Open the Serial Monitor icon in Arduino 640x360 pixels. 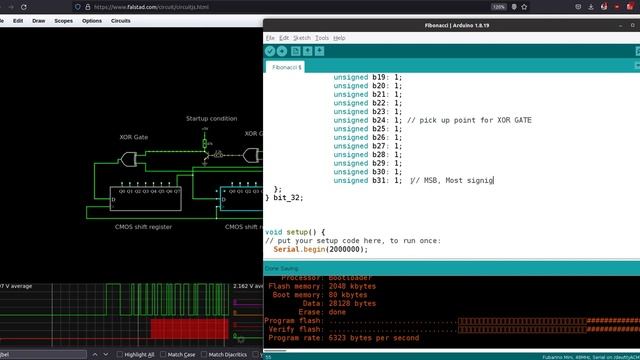(638, 51)
